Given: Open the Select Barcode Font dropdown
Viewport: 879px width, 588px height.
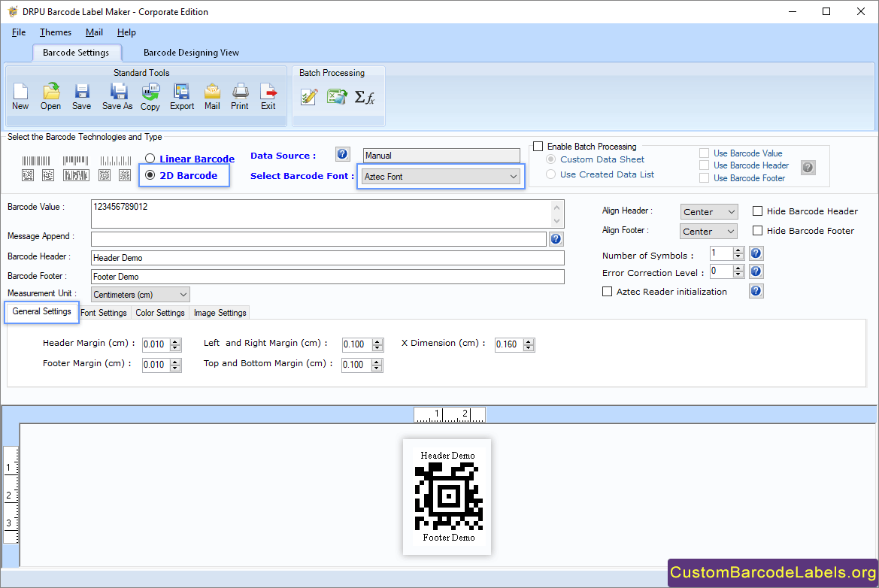Looking at the screenshot, I should coord(441,177).
